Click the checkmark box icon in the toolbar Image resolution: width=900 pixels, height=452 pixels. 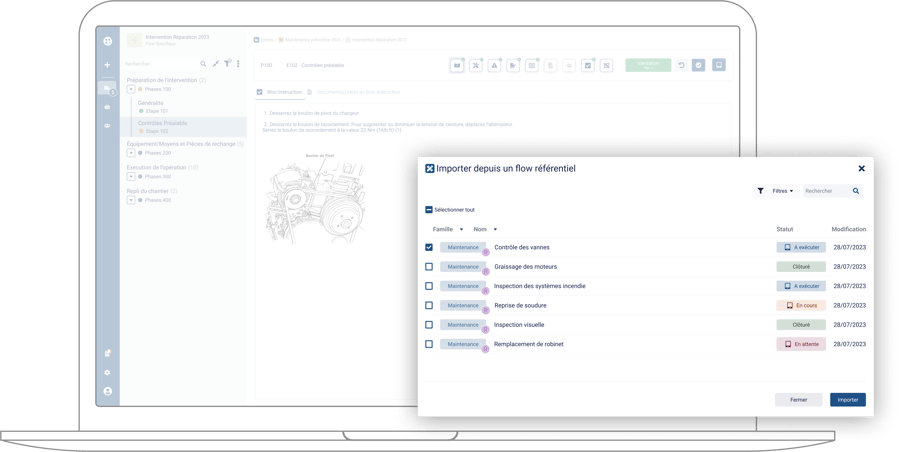pos(588,65)
